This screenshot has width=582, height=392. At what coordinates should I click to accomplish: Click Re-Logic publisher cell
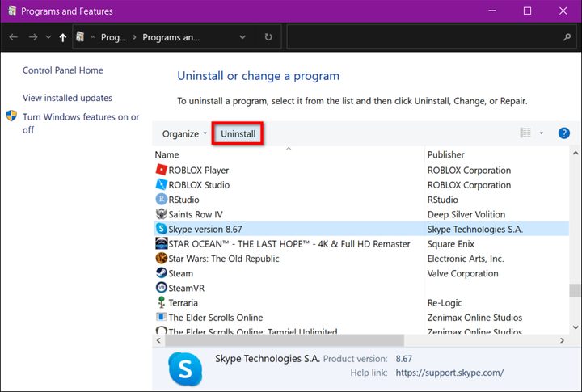pos(445,302)
